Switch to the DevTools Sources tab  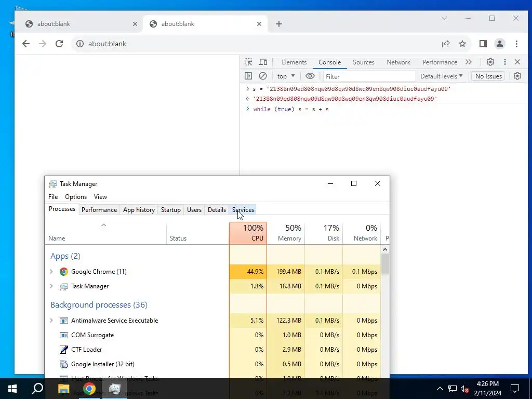(363, 62)
